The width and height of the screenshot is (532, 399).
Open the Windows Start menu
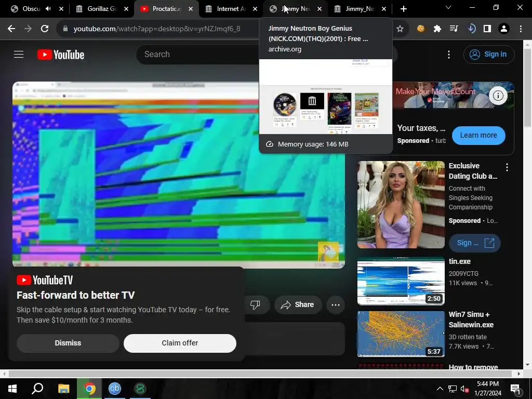pos(12,389)
